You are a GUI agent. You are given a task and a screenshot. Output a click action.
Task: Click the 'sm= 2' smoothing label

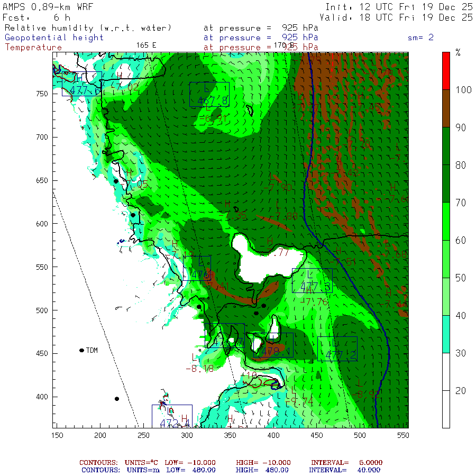420,38
